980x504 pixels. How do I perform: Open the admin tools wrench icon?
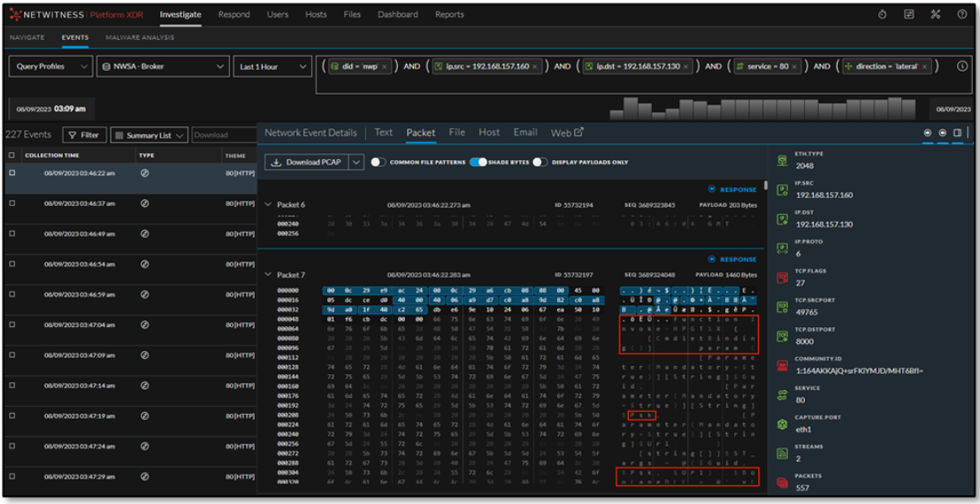(x=935, y=14)
